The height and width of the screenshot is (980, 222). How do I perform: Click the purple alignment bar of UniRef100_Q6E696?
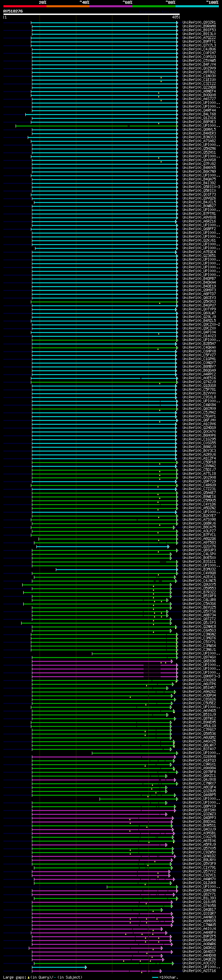[x=102, y=661]
